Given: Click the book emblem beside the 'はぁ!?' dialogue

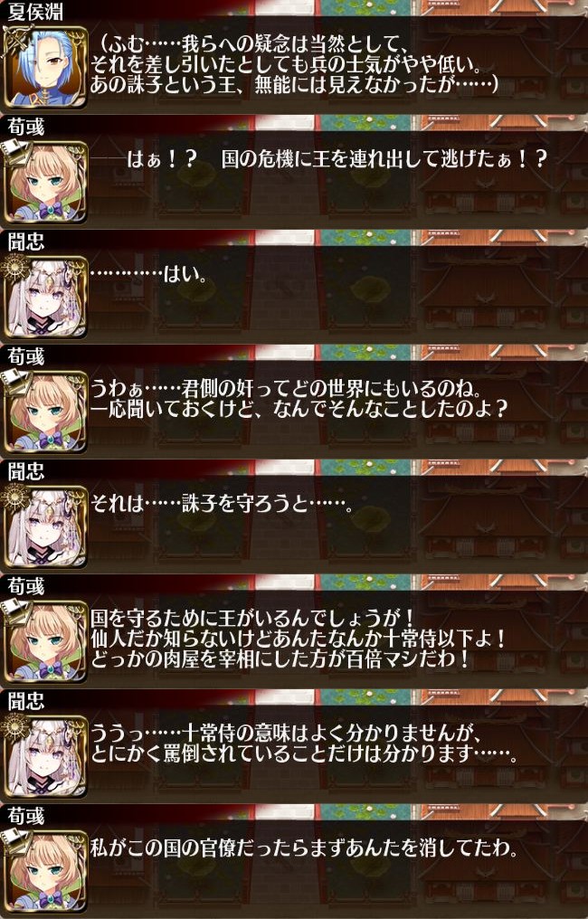Looking at the screenshot, I should [13, 151].
